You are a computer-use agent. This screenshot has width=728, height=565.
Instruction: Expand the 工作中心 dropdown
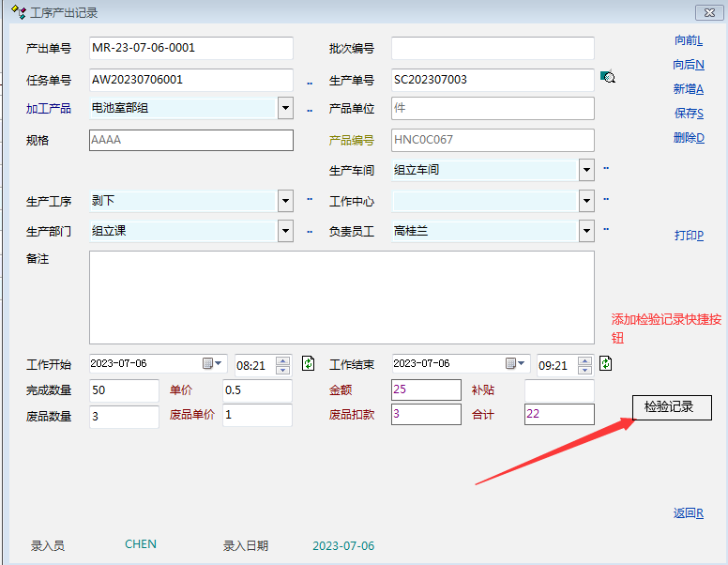tap(586, 201)
